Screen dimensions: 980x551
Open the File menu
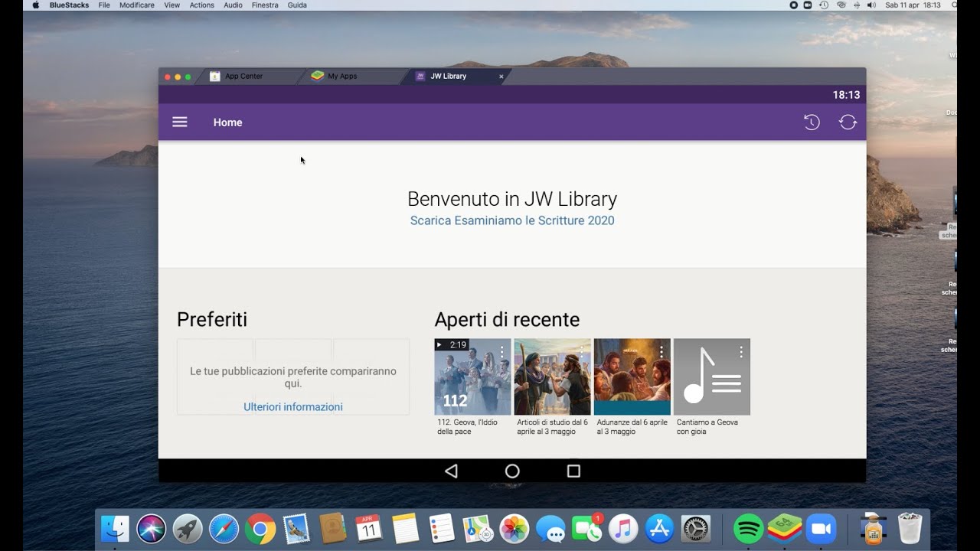pyautogui.click(x=104, y=5)
